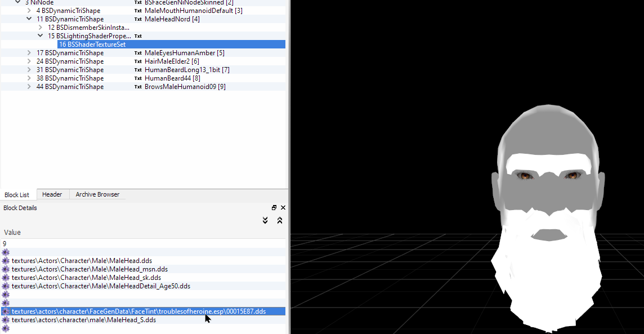644x334 pixels.
Task: Collapse 15 BSLightingShaderProperty node
Action: (x=41, y=35)
